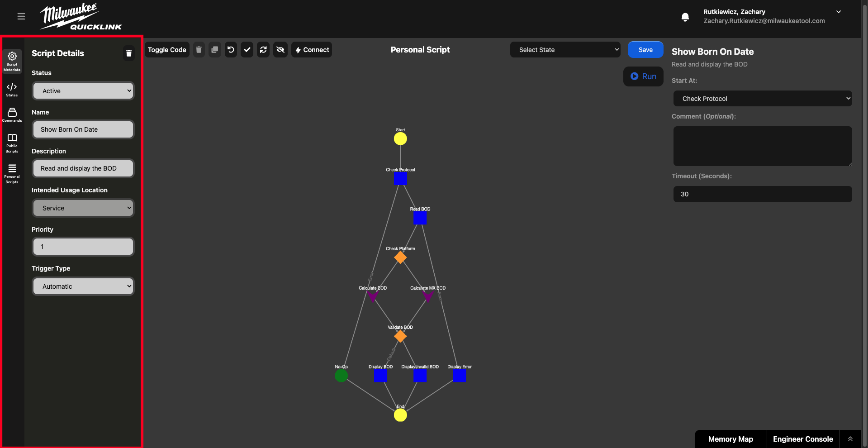This screenshot has height=448, width=868.
Task: Click the Toggle Code button
Action: coord(167,50)
